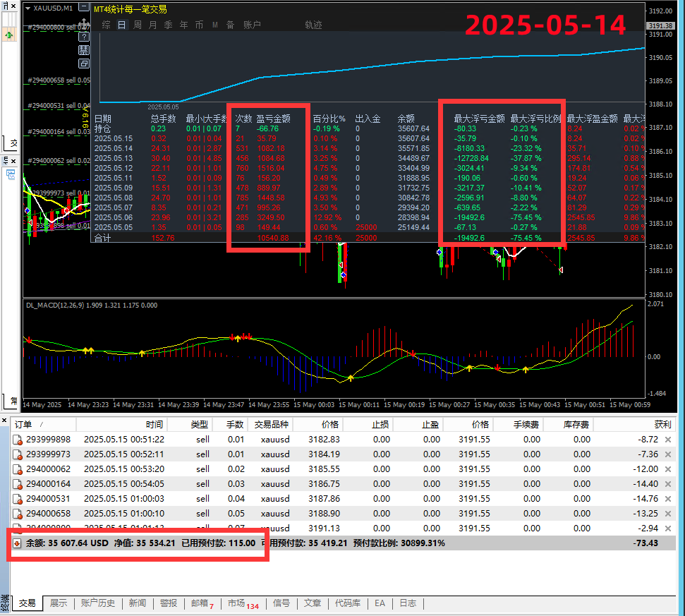This screenshot has width=685, height=616.
Task: Open the 账户历史 account history tab
Action: click(x=98, y=603)
